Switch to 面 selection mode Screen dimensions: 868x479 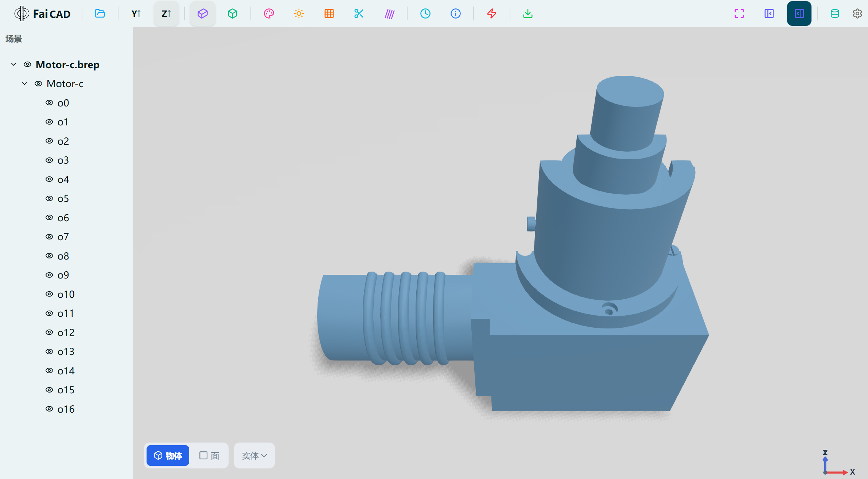click(x=209, y=456)
